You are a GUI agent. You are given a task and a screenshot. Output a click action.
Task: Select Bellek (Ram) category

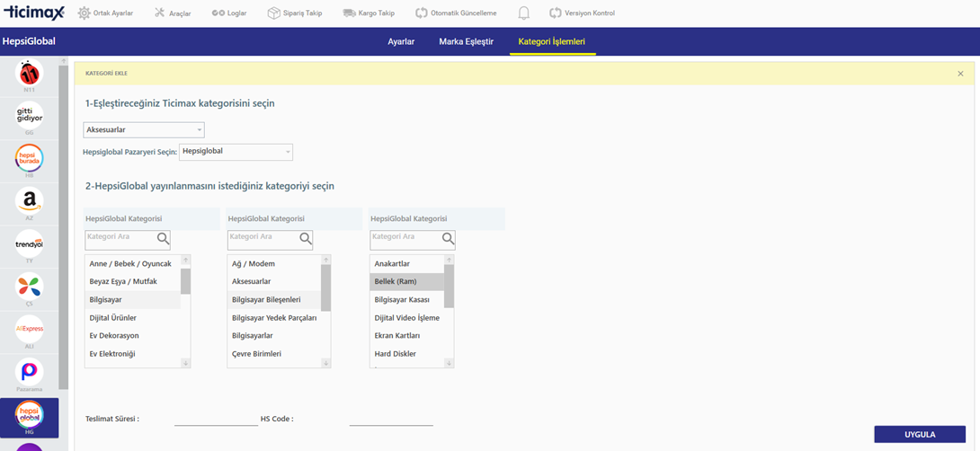407,282
